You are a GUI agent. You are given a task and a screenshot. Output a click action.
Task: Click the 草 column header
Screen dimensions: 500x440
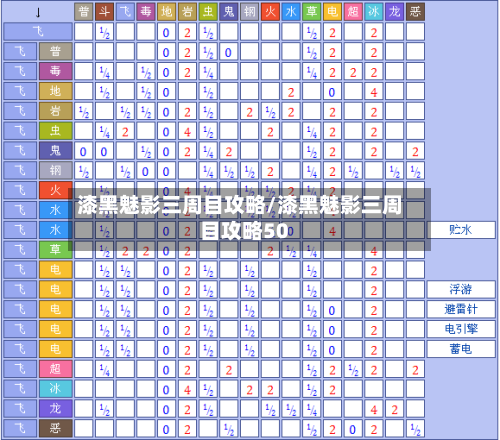click(312, 12)
